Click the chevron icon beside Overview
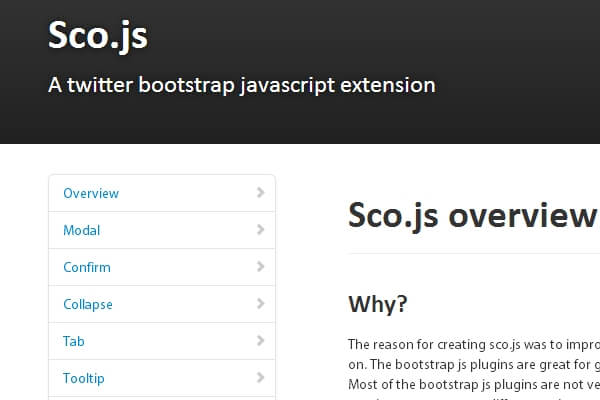 point(260,193)
